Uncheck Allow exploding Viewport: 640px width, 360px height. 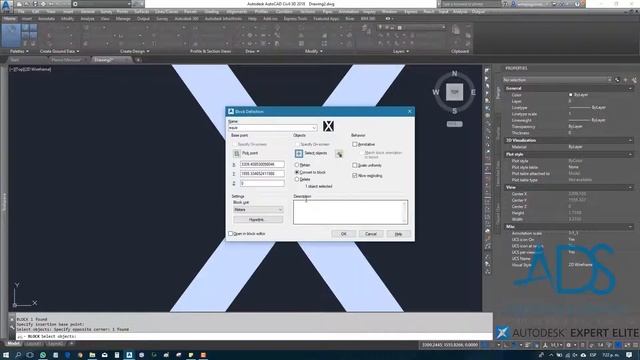(355, 176)
